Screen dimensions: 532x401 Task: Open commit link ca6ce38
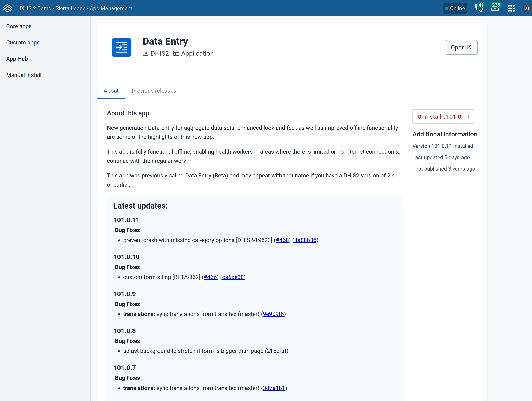(233, 277)
